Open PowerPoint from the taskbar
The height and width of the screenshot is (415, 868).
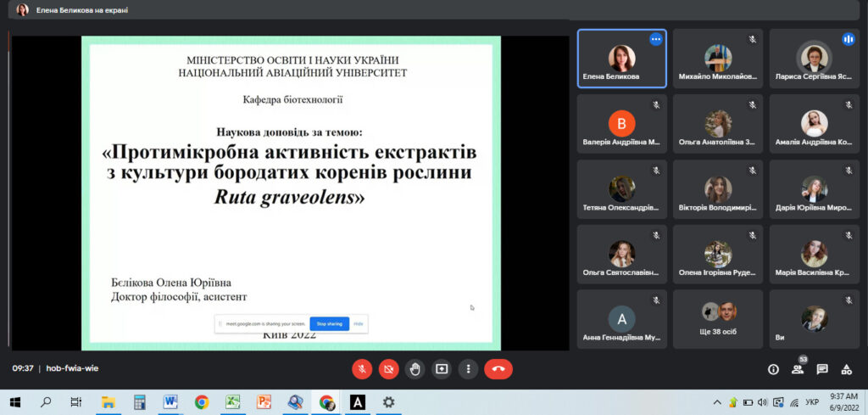coord(264,402)
